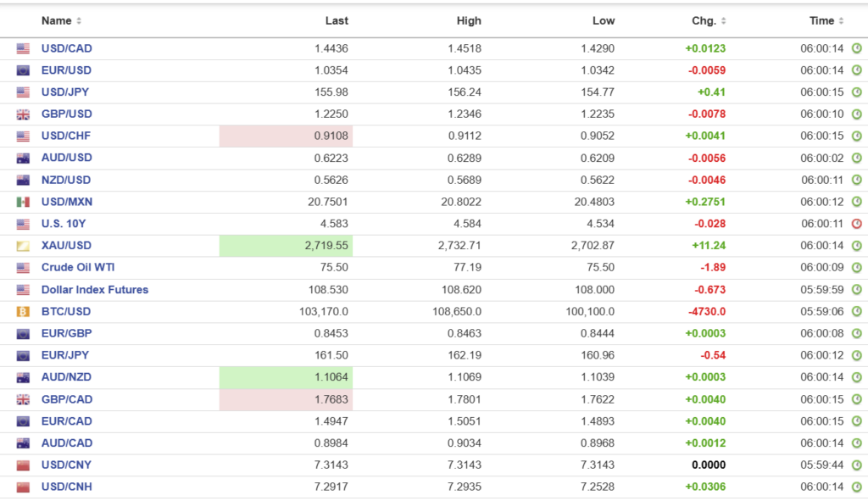Open the Dollar Index Futures link

pos(94,290)
